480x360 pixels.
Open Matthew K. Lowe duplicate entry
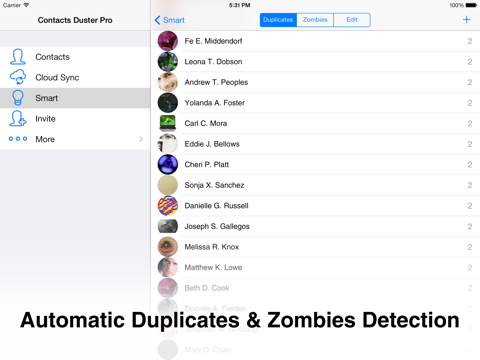tap(315, 267)
